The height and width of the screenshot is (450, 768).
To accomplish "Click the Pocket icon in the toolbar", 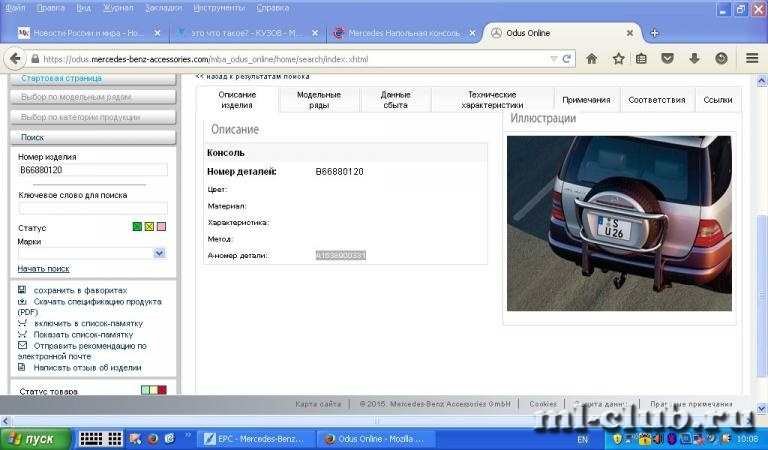I will 667,59.
